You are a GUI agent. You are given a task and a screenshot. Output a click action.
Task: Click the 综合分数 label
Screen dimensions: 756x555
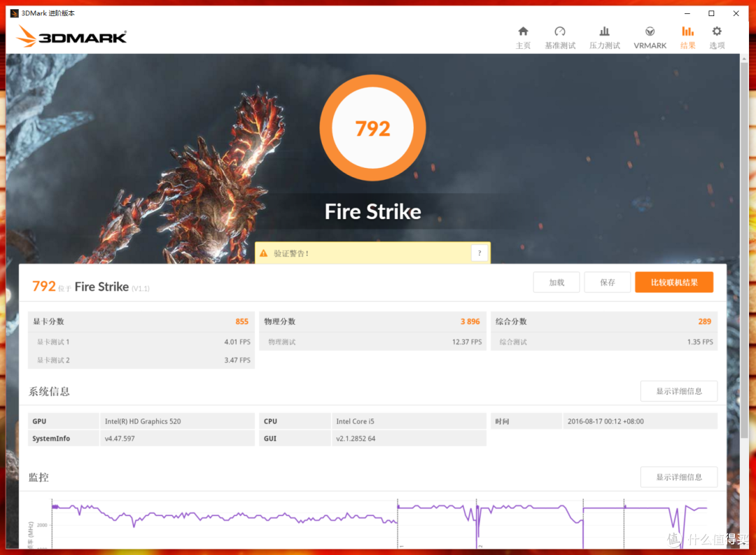click(x=511, y=322)
